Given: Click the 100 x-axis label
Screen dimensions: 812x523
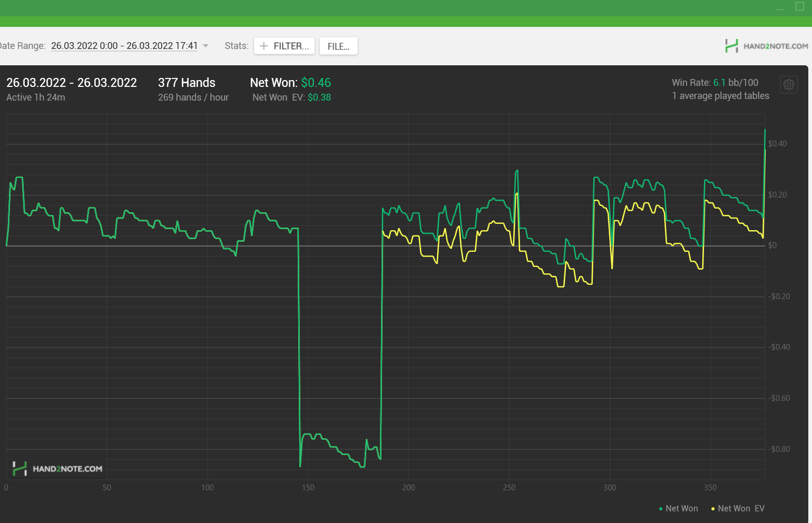Looking at the screenshot, I should click(208, 488).
